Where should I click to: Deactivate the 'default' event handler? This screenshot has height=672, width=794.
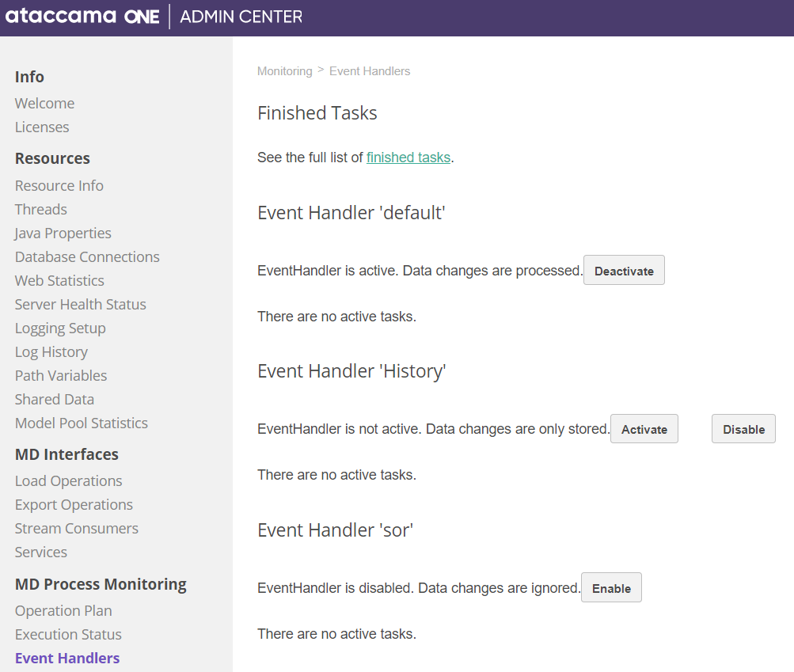pyautogui.click(x=624, y=271)
